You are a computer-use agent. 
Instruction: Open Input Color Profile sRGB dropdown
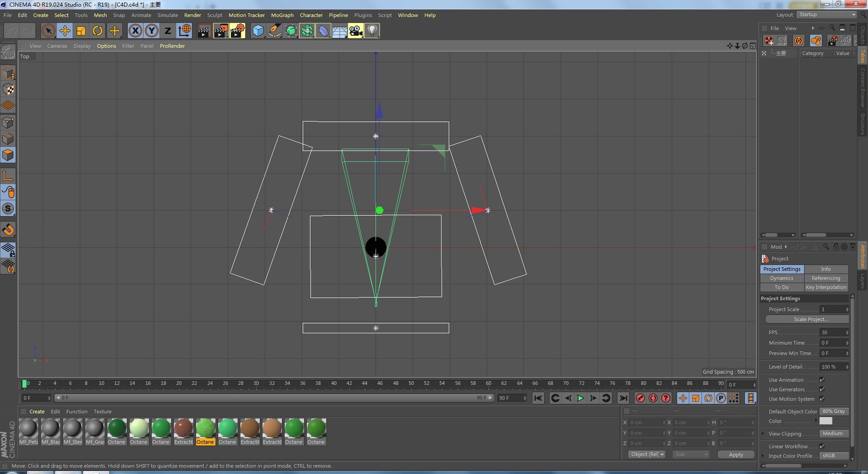pyautogui.click(x=834, y=455)
